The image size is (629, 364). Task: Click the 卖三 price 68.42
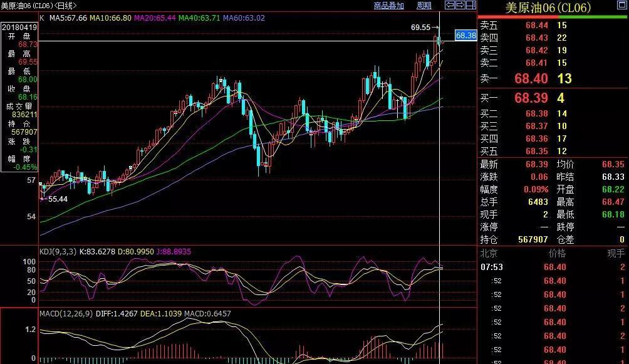coord(537,50)
